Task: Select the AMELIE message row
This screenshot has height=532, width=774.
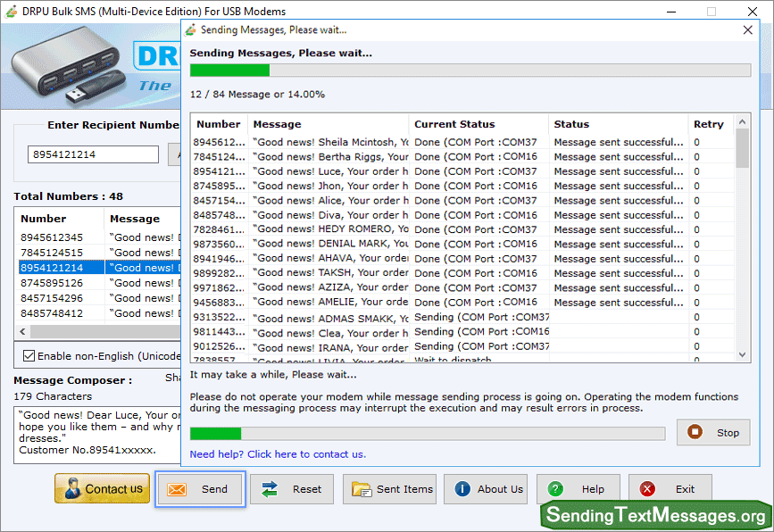Action: coord(463,303)
